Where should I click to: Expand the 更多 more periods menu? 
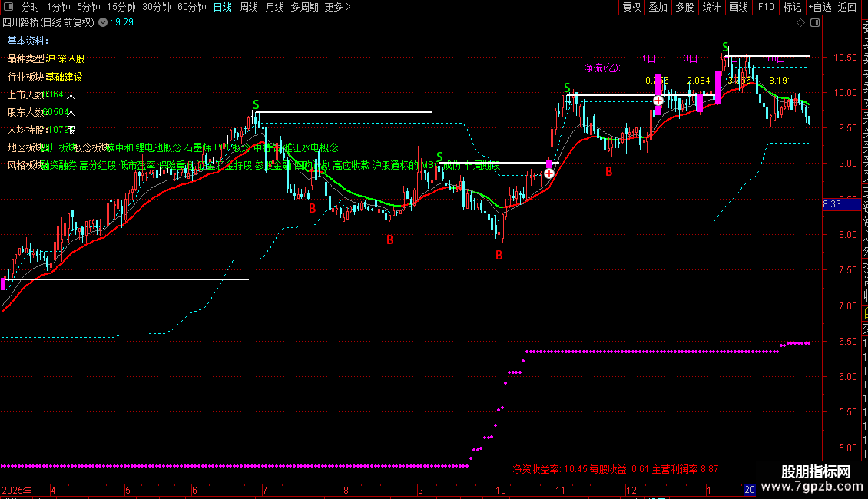[338, 7]
